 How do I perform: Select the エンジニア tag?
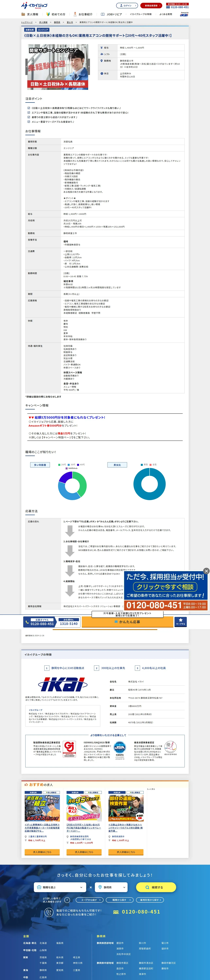tap(43, 30)
